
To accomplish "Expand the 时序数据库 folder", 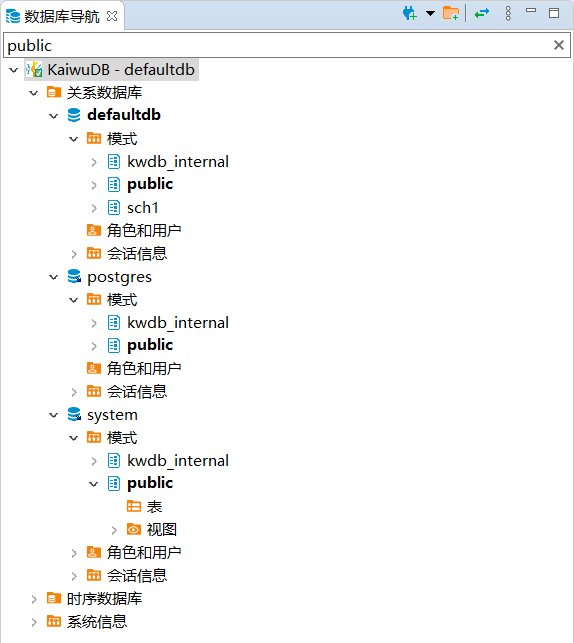I will click(x=34, y=599).
